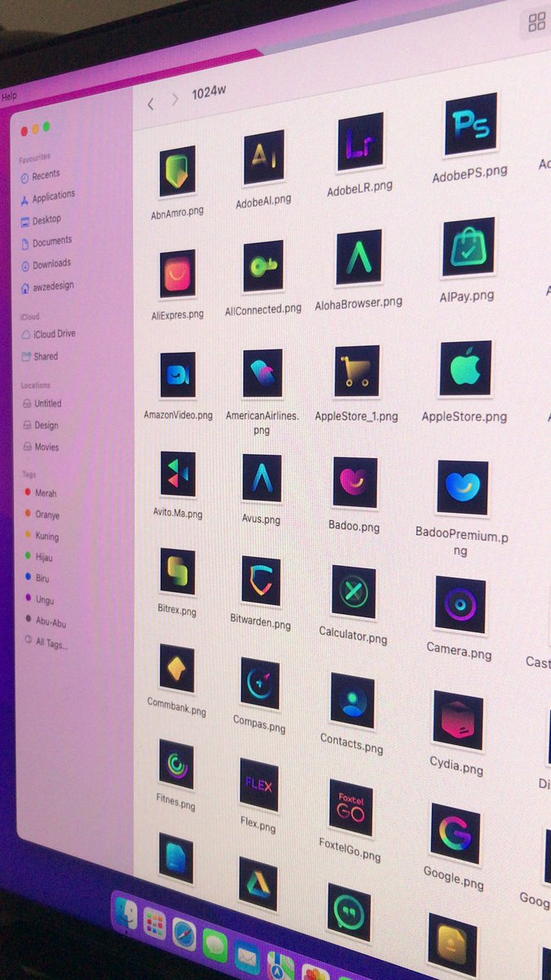Screen dimensions: 551x980
Task: Open the Untitled location
Action: click(42, 403)
